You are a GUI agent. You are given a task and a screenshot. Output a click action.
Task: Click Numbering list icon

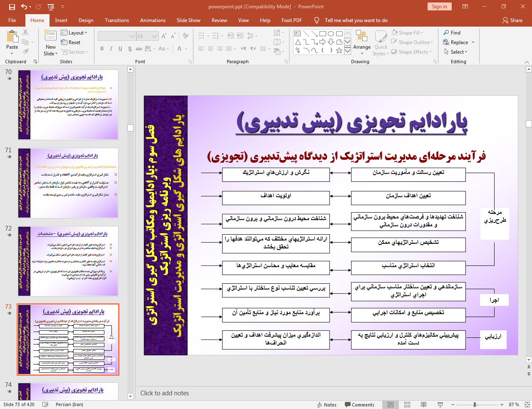(x=215, y=36)
